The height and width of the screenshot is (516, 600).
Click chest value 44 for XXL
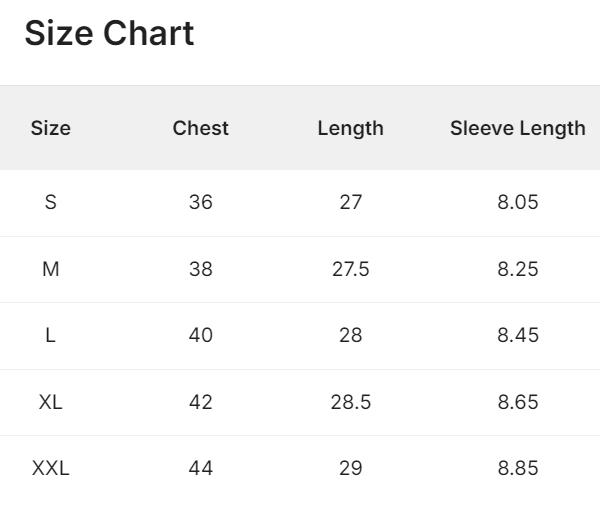[201, 468]
